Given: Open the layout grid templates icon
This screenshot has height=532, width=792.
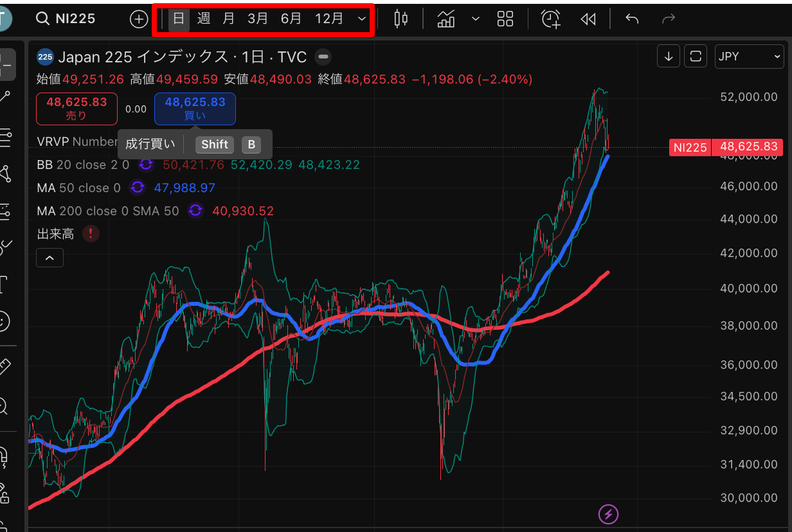Looking at the screenshot, I should (505, 19).
